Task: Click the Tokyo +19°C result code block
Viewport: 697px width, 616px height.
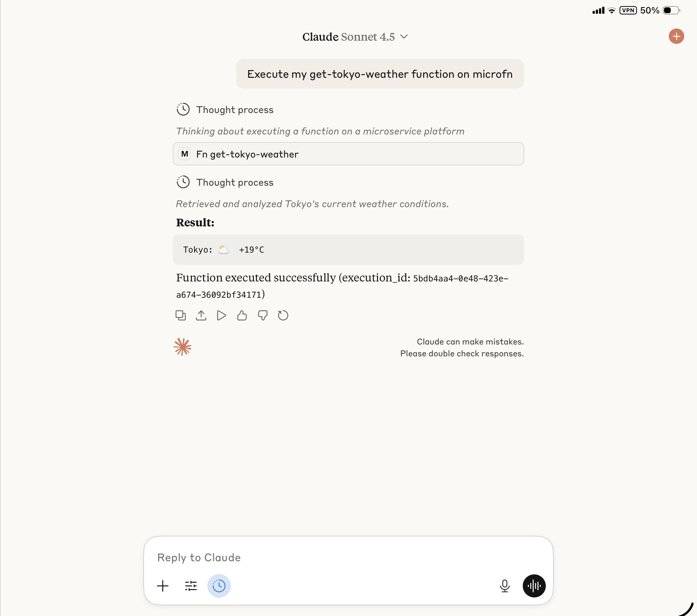Action: coord(348,249)
